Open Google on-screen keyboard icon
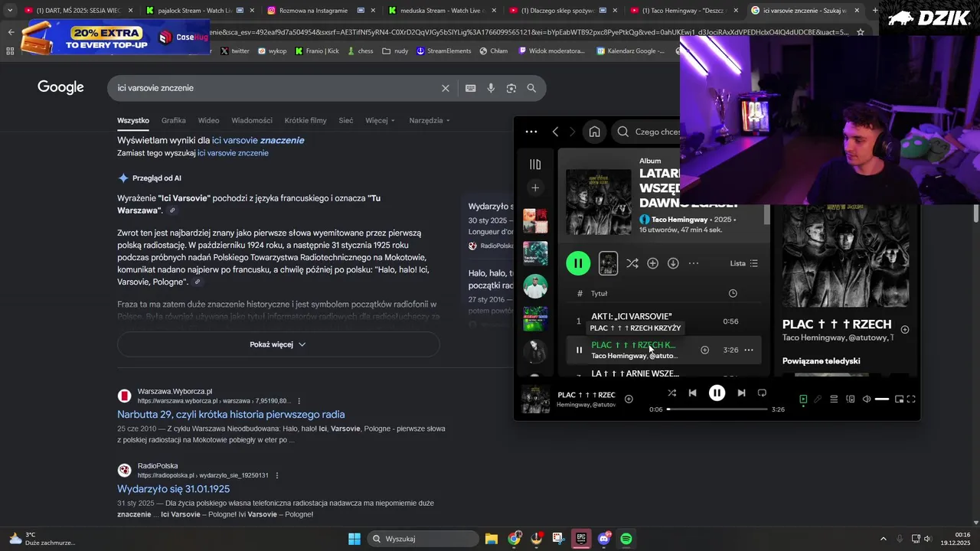This screenshot has height=551, width=980. 471,88
